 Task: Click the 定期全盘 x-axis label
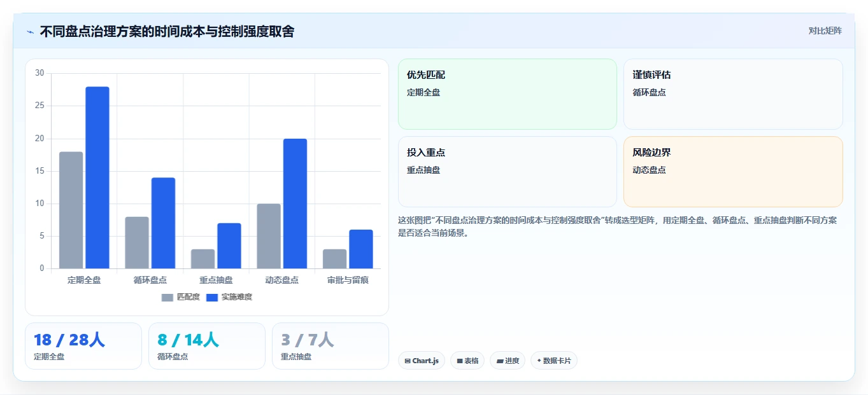pos(84,280)
